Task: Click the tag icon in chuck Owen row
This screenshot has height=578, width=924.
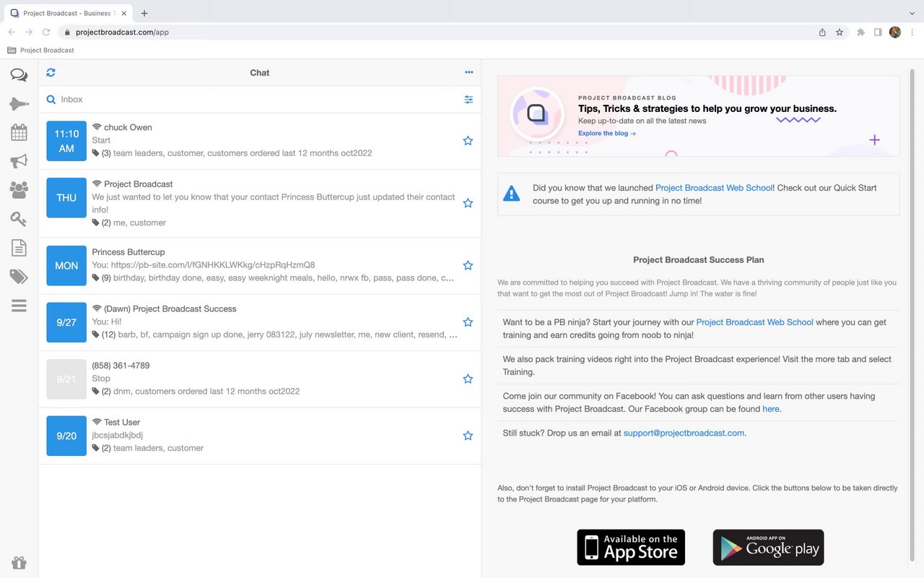Action: (96, 153)
